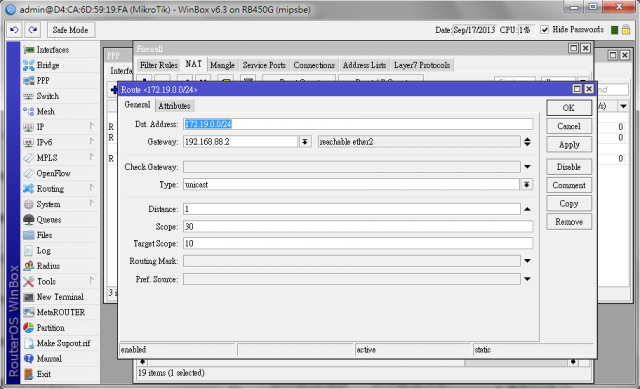The width and height of the screenshot is (640, 389).
Task: Click the Undo arrow icon
Action: (14, 30)
